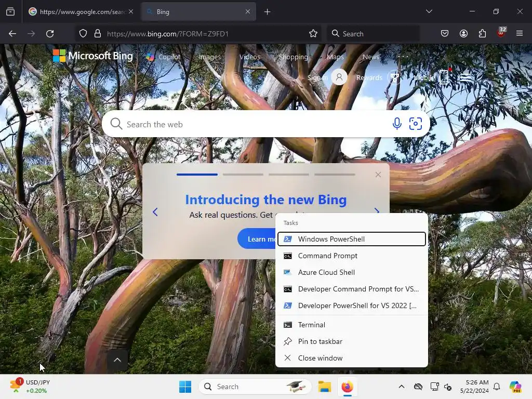Click the Microsoft Bing logo
532x399 pixels.
point(92,56)
